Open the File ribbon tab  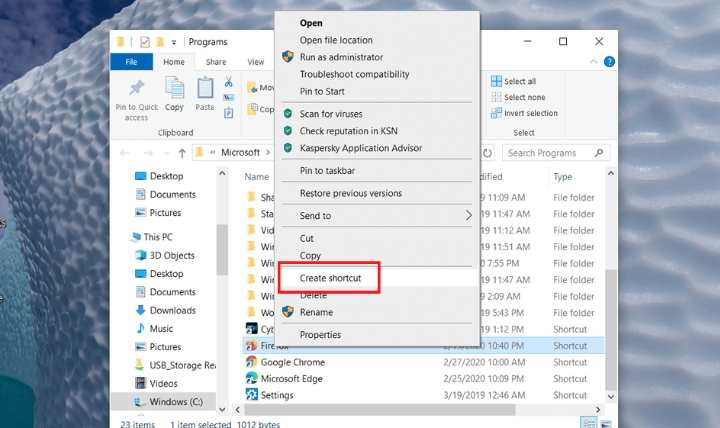(131, 62)
